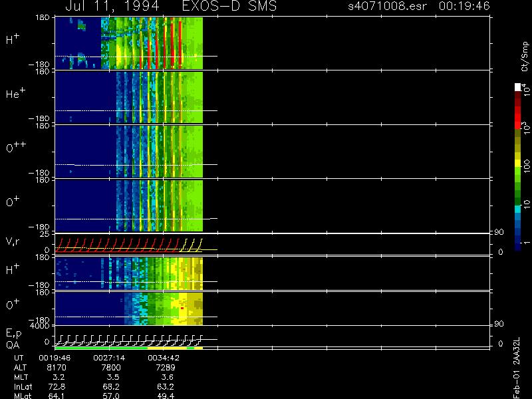This screenshot has height=399, width=532.
Task: Select MLT value 3.5
Action: pyautogui.click(x=113, y=377)
